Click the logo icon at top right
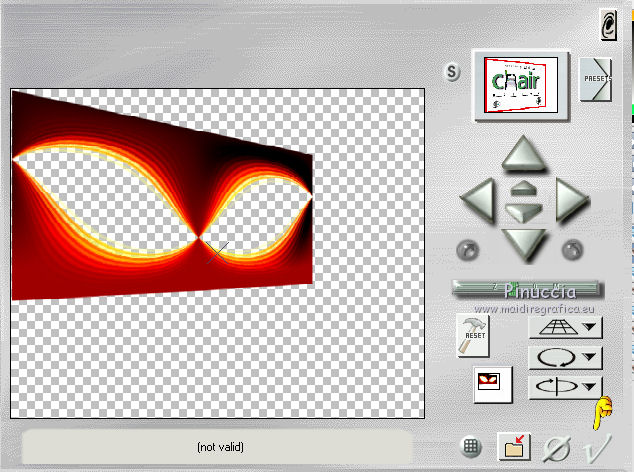 [609, 25]
